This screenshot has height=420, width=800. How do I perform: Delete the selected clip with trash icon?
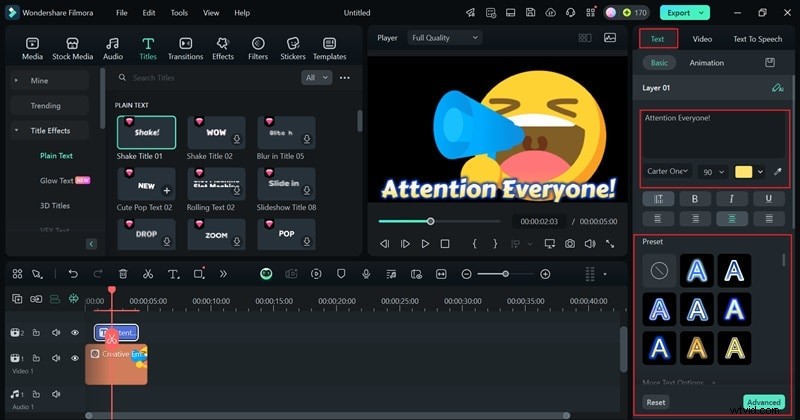(123, 274)
